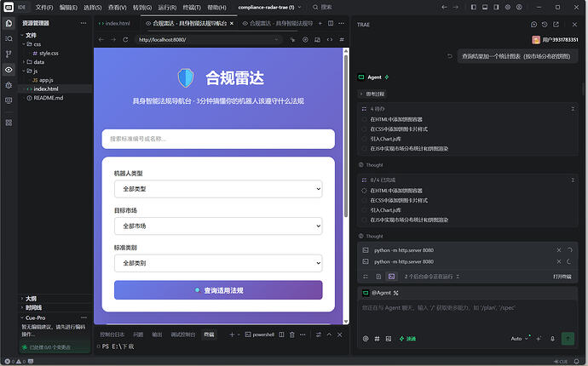Viewport: 588px width, 366px height.
Task: Open chat history clock icon in TRAE panel
Action: pos(545,25)
